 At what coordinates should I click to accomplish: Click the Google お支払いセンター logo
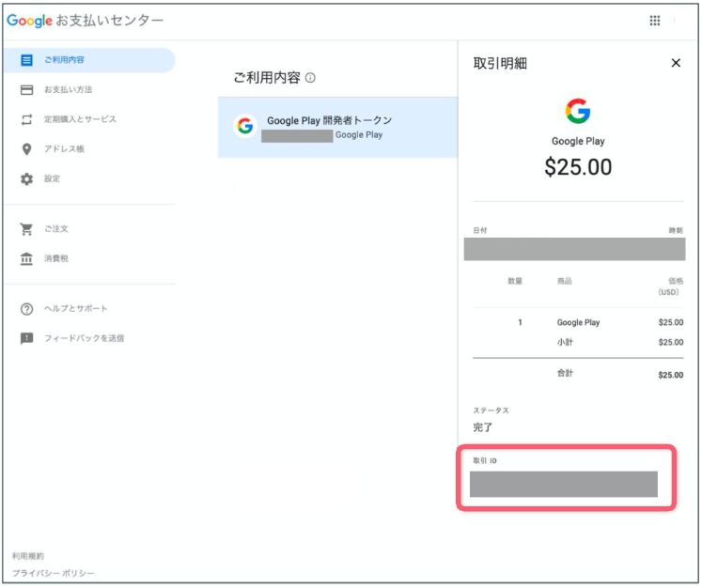(x=86, y=21)
